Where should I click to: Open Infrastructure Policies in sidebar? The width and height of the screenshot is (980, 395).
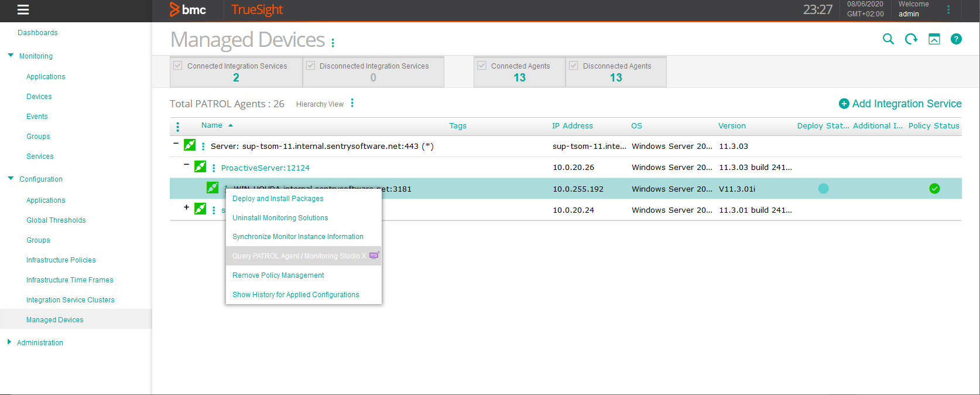(x=61, y=260)
